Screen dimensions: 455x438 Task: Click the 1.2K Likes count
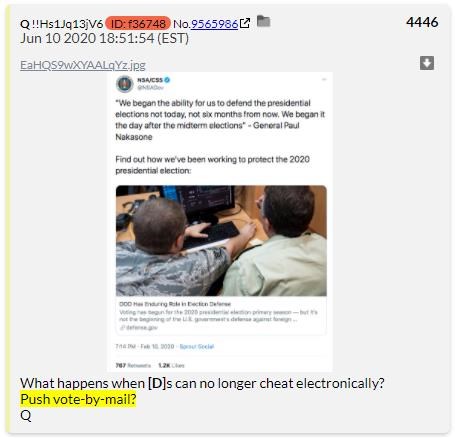pyautogui.click(x=171, y=366)
